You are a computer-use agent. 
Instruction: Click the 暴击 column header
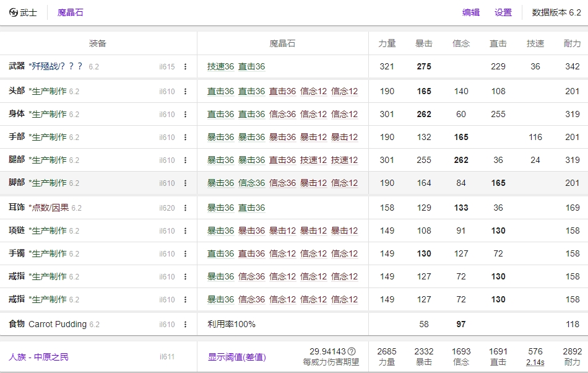[423, 43]
